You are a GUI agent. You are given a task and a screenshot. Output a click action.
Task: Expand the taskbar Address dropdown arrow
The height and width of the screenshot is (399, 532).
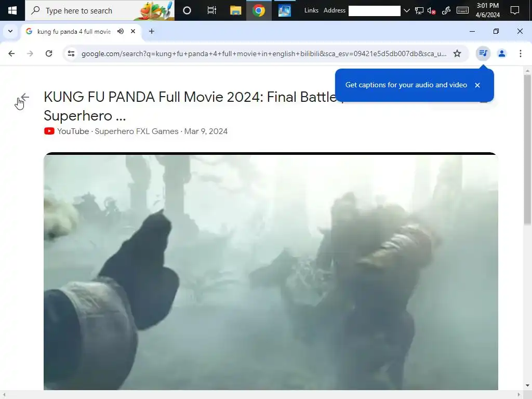pyautogui.click(x=407, y=11)
